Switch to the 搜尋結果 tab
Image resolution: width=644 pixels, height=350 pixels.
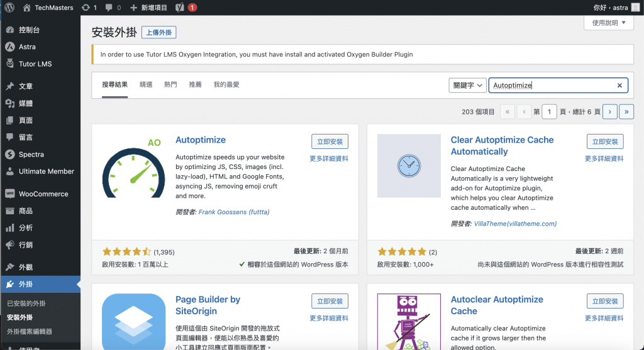coord(114,85)
